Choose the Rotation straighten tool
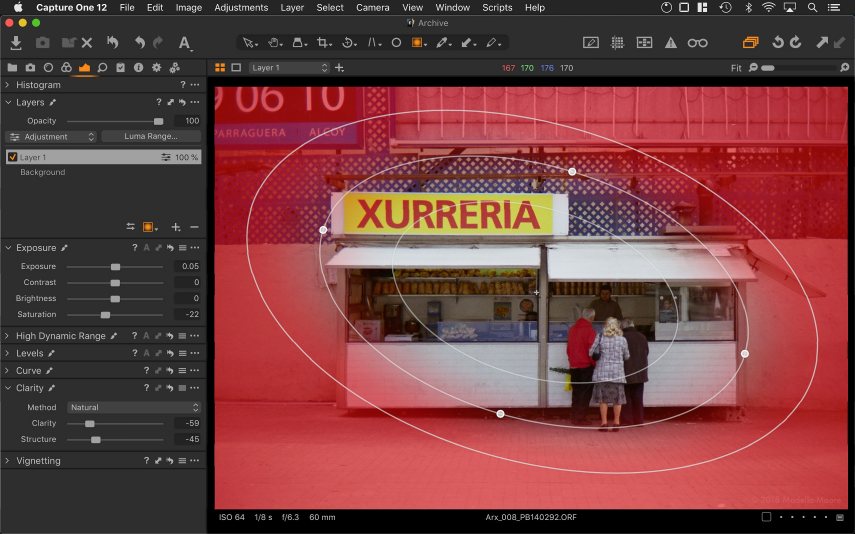Screen dimensions: 855x534 click(x=348, y=43)
